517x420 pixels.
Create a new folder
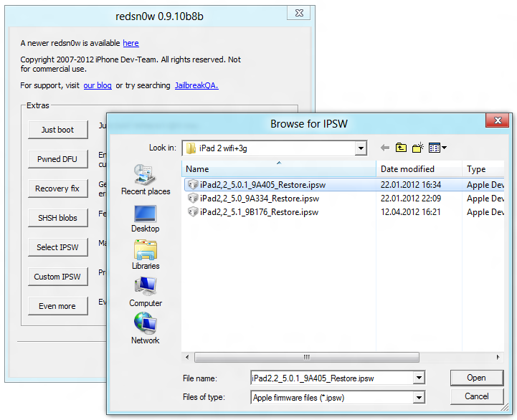(417, 148)
